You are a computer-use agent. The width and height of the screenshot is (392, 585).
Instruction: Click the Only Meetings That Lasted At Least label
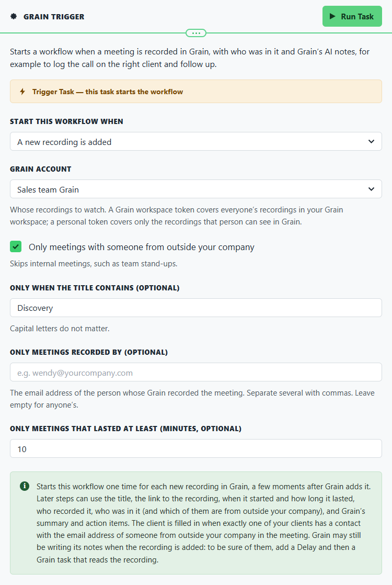[125, 429]
